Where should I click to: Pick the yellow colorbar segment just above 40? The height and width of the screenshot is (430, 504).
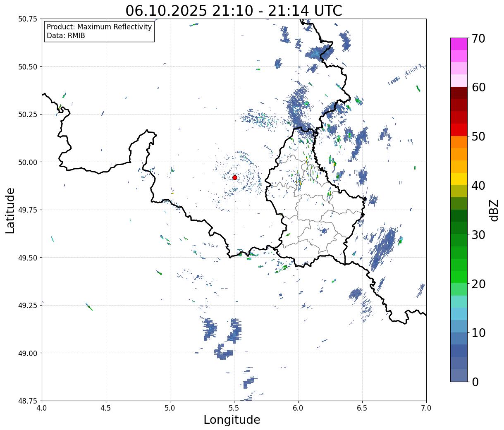pos(459,179)
